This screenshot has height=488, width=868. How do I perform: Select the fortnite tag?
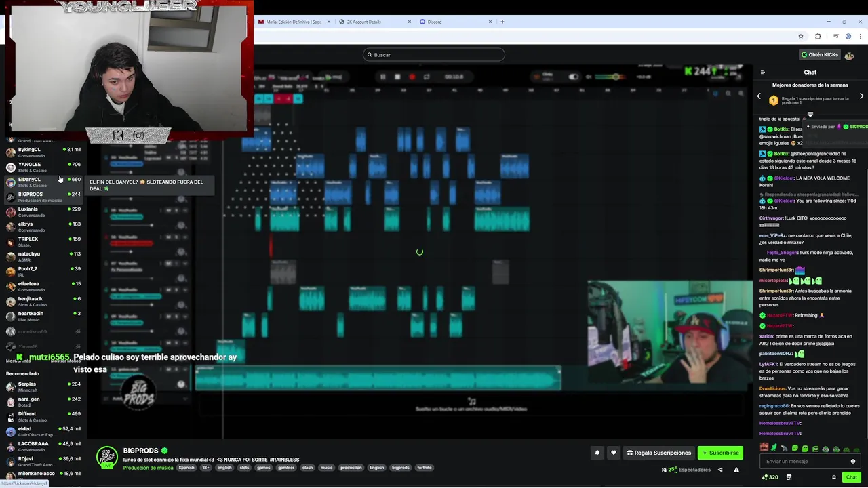(x=425, y=468)
